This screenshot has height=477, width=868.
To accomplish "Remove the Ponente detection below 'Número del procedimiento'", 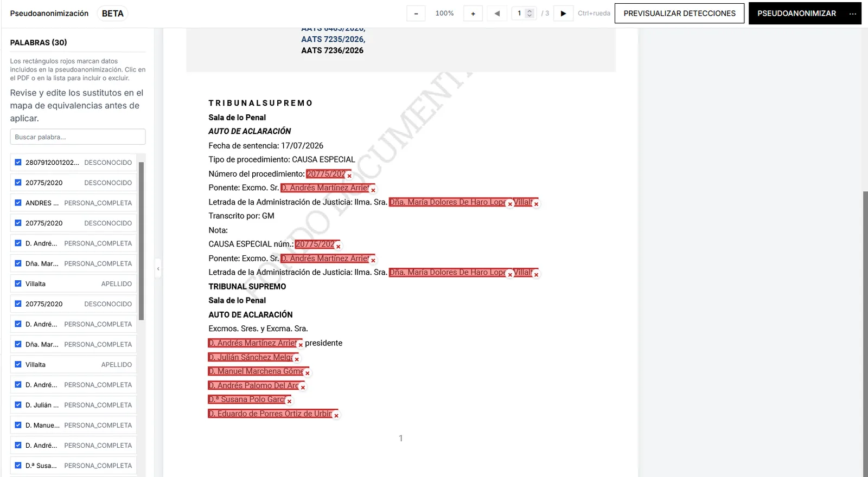I will [x=373, y=190].
